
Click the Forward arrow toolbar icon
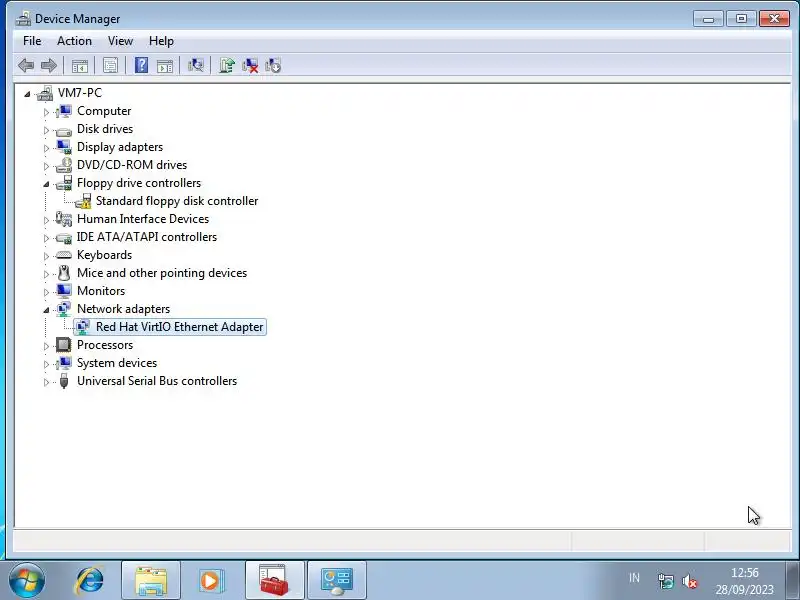point(49,65)
